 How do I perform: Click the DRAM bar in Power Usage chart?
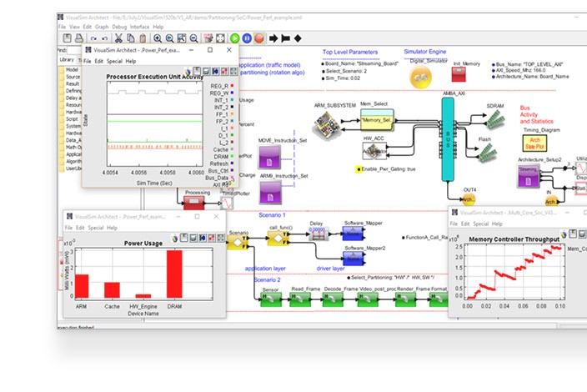click(174, 274)
